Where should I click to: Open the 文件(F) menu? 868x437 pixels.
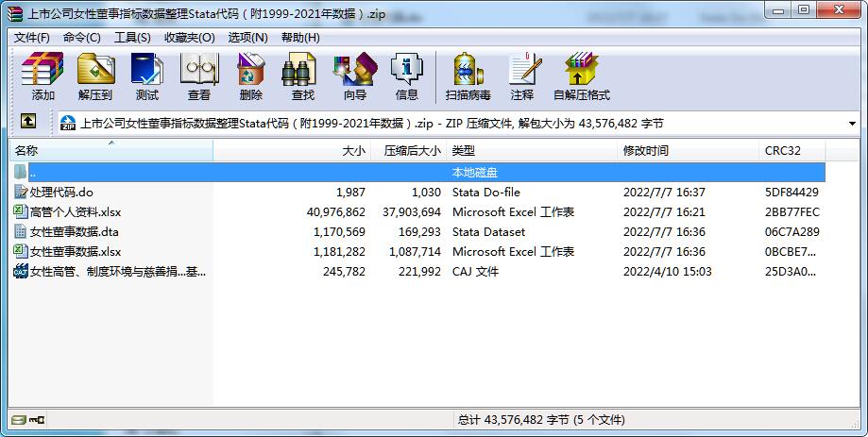31,38
